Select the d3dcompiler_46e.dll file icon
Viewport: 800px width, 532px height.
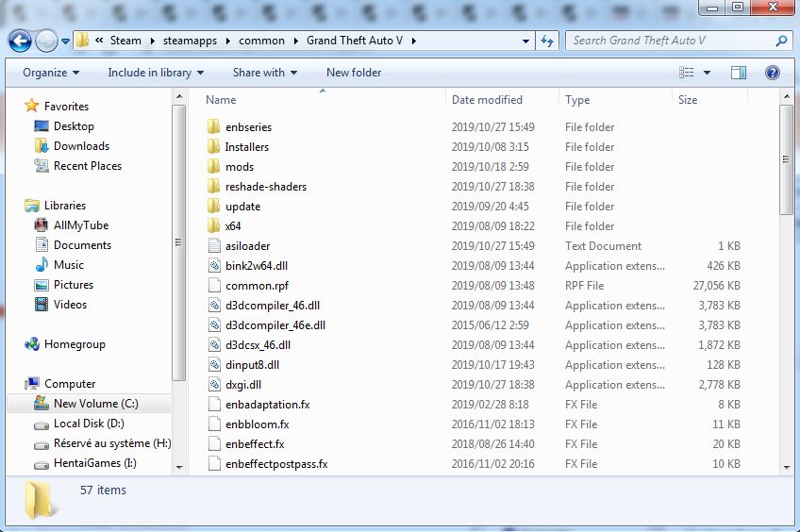click(214, 324)
